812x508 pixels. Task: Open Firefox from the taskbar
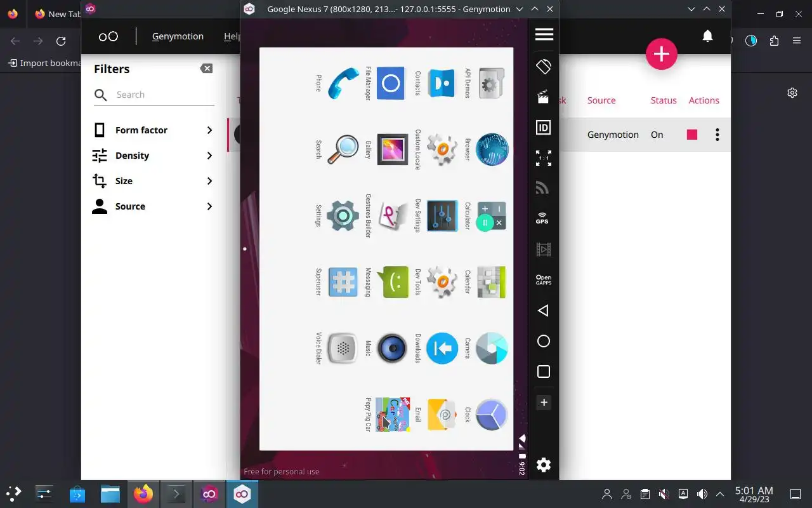pyautogui.click(x=143, y=493)
